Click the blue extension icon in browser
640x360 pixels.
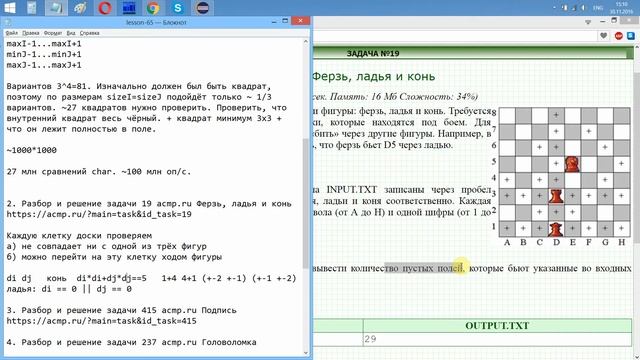631,36
